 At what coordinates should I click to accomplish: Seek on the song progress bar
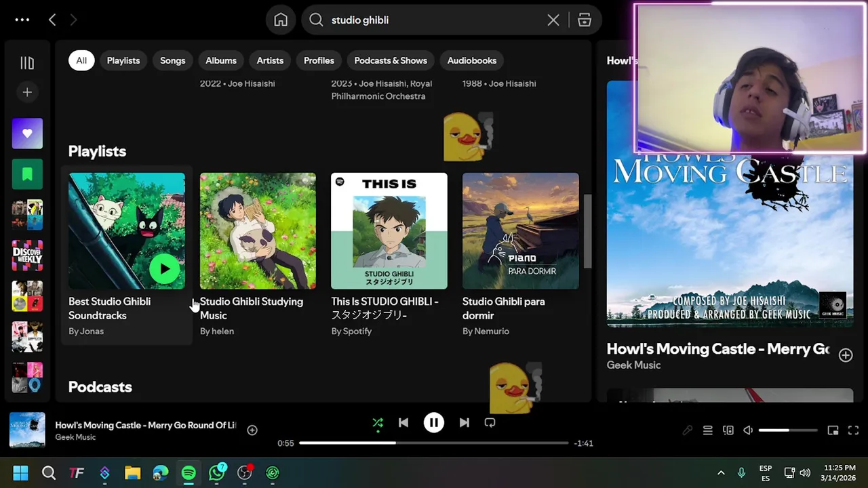(434, 443)
